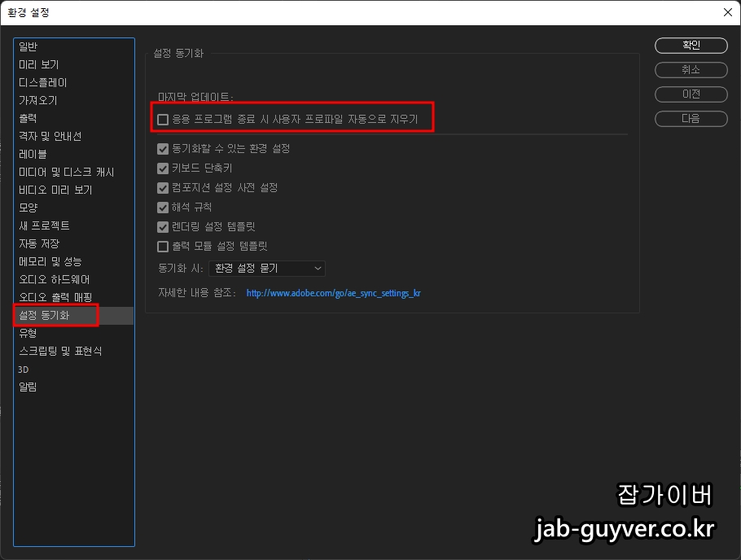Confirm with the 확인 button

tap(691, 46)
